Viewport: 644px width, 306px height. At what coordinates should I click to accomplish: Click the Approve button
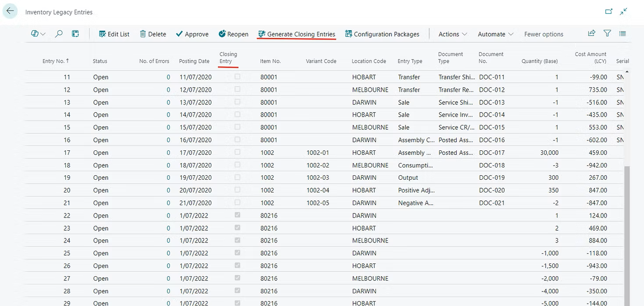coord(192,34)
